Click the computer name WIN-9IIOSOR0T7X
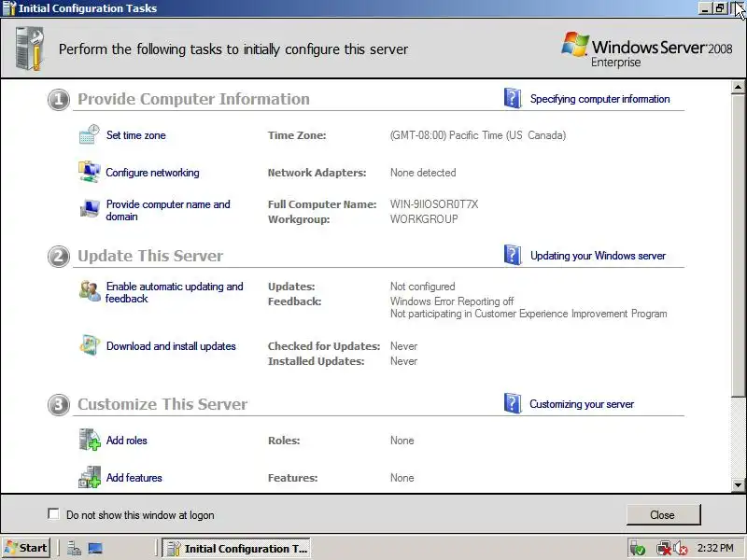The image size is (747, 560). (x=434, y=204)
